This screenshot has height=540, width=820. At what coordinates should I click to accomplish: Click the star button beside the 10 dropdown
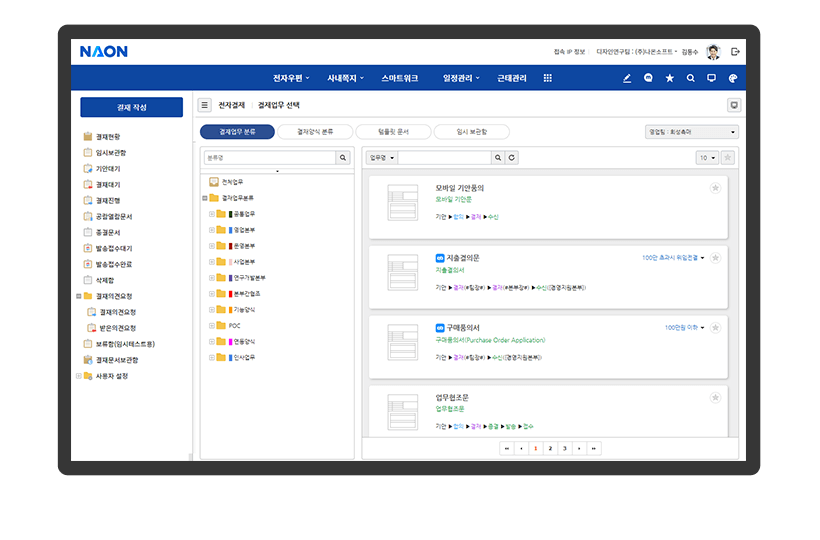(727, 157)
